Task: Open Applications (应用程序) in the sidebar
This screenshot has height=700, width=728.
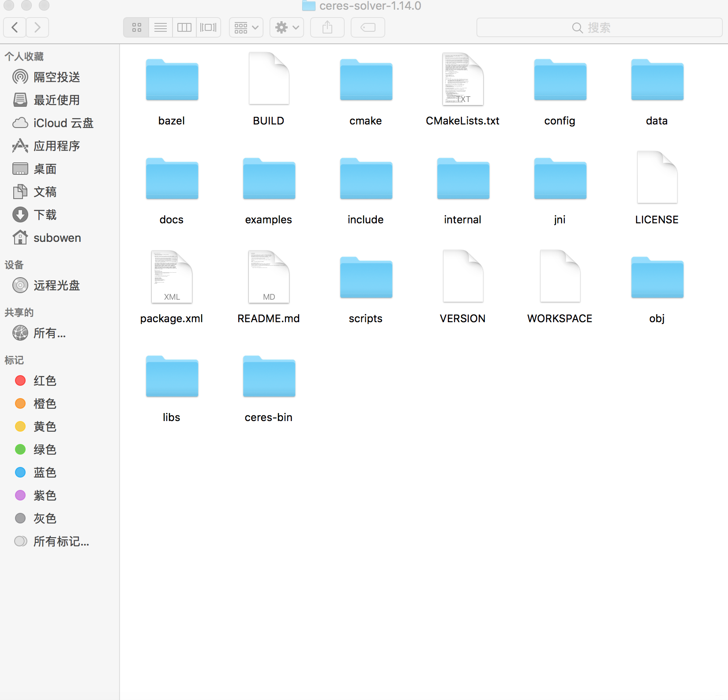Action: [x=47, y=146]
